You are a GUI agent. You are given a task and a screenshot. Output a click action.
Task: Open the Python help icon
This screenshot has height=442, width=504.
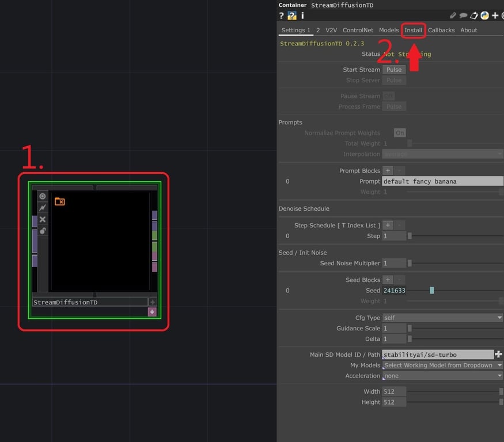click(x=292, y=16)
